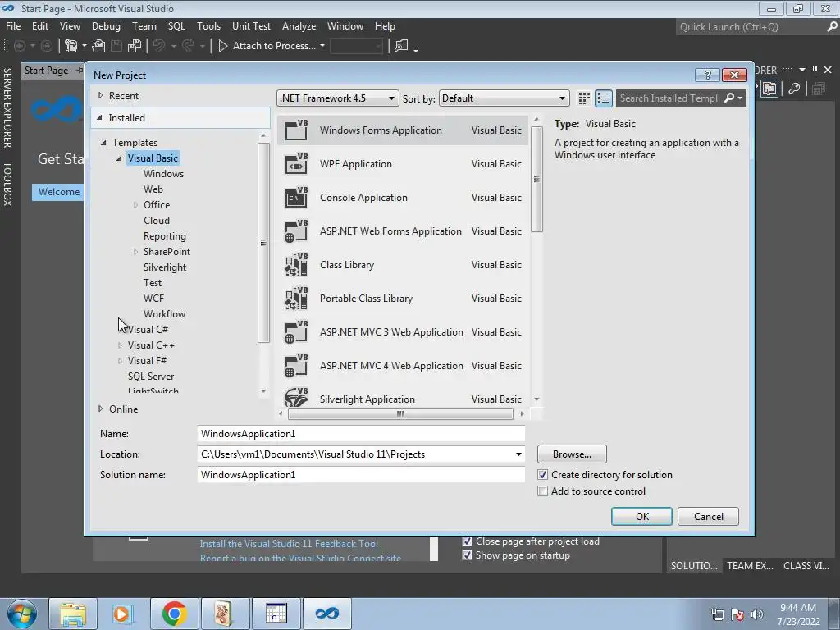Pick the Silverlight Application template icon
The height and width of the screenshot is (630, 840).
pos(295,398)
